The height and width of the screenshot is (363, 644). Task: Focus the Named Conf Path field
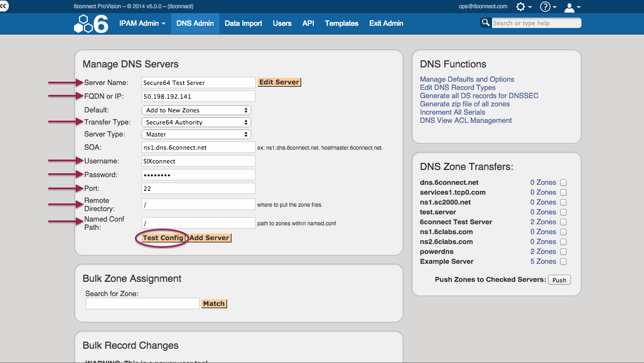coord(199,223)
